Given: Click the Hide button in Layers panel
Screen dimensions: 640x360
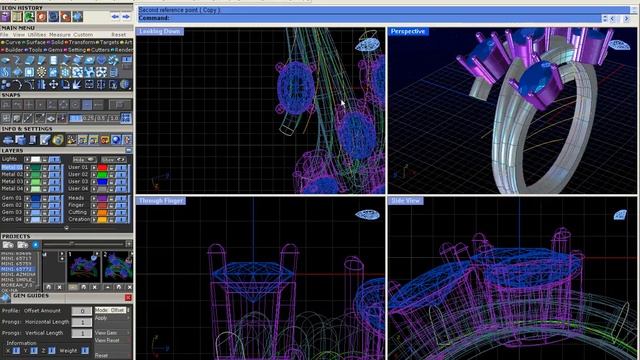Looking at the screenshot, I should (x=84, y=160).
